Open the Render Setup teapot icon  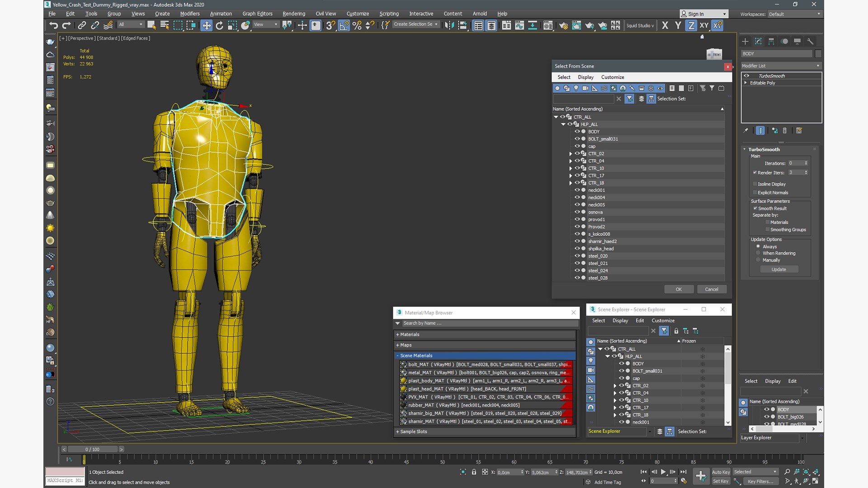pos(563,25)
